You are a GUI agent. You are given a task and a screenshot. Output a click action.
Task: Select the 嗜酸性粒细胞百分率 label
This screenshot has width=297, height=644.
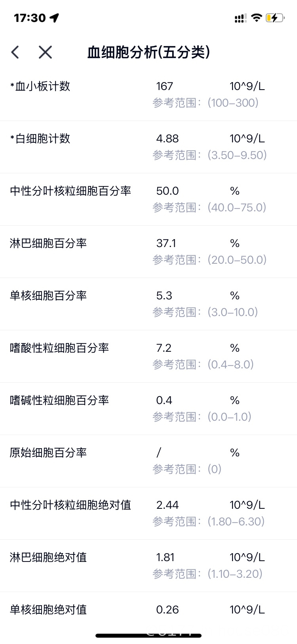pyautogui.click(x=59, y=348)
